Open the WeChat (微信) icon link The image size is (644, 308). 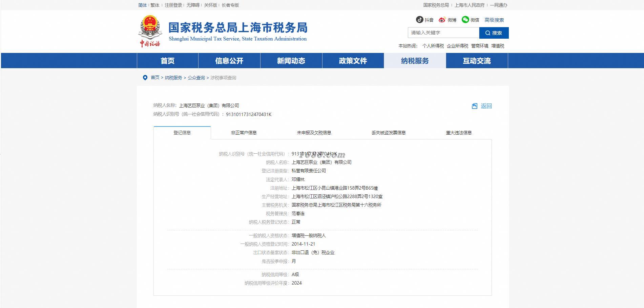(465, 20)
